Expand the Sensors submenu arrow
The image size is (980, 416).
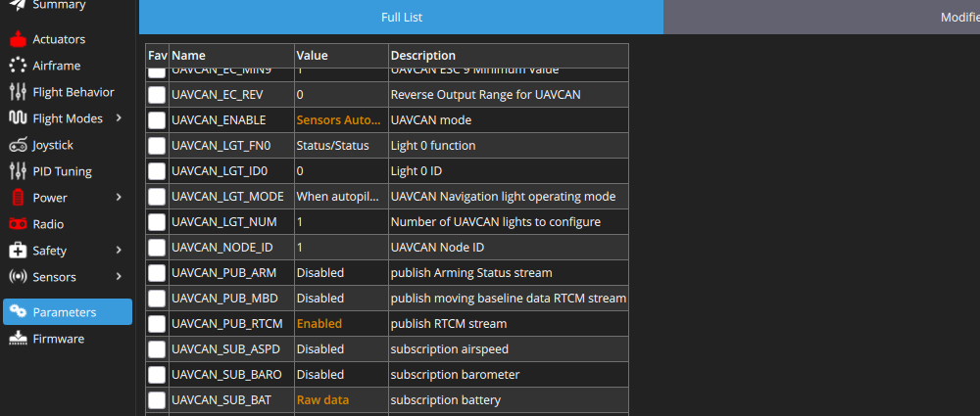(x=119, y=277)
